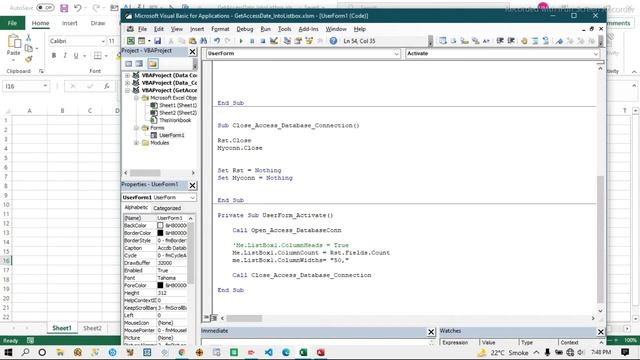Open Excel font name dropdown showing Calibri
This screenshot has width=640, height=360.
(x=103, y=41)
